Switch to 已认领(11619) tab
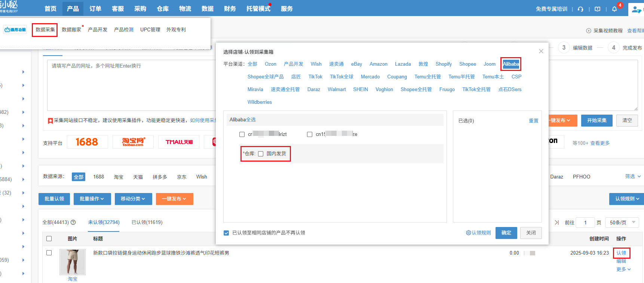The width and height of the screenshot is (644, 283). [x=147, y=222]
